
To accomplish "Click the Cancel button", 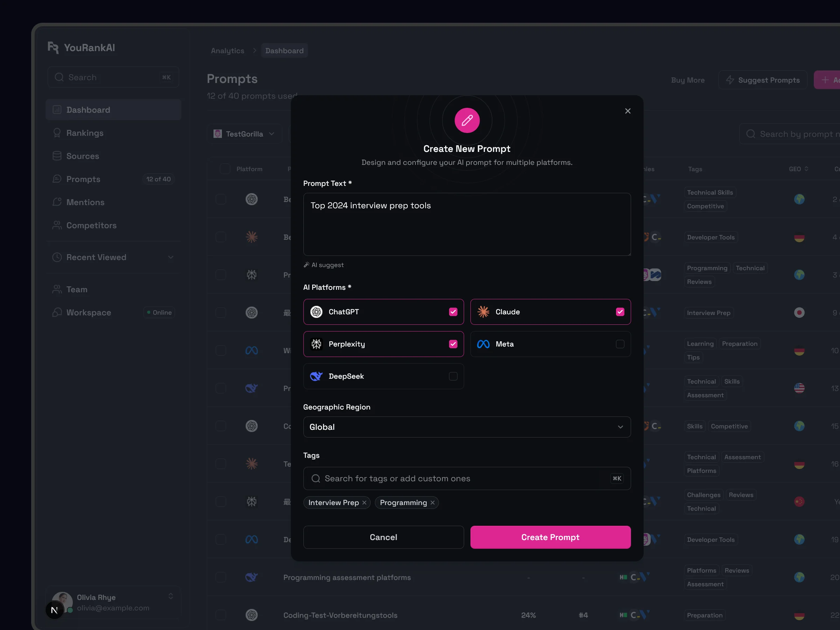I will 383,537.
